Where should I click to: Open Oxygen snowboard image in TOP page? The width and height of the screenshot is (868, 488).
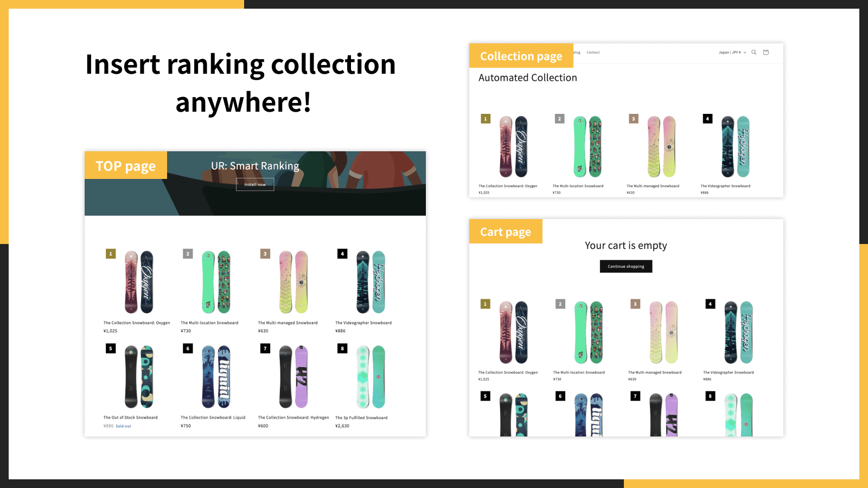[139, 282]
